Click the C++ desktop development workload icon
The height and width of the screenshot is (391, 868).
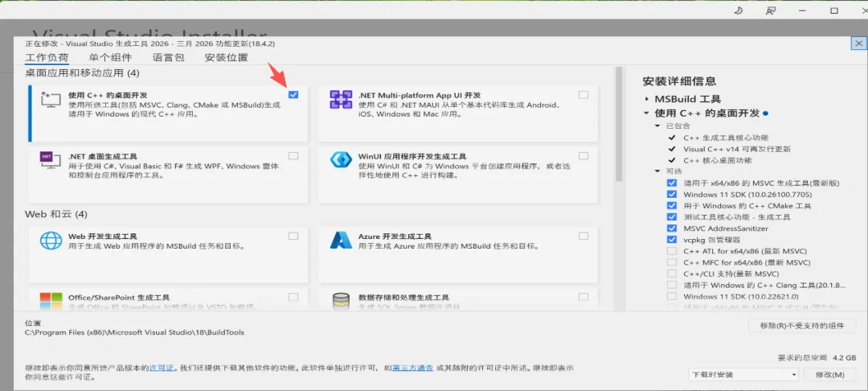coord(51,101)
